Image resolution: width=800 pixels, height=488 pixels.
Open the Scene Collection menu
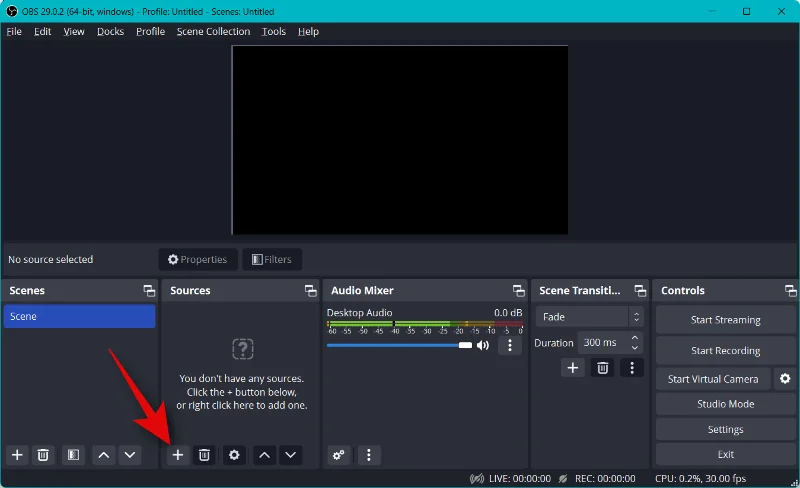[x=213, y=32]
